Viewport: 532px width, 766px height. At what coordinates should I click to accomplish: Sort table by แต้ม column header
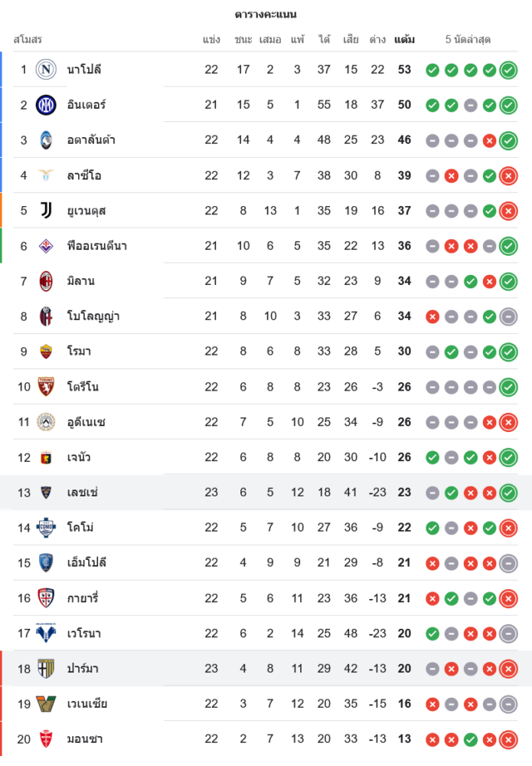tap(404, 39)
